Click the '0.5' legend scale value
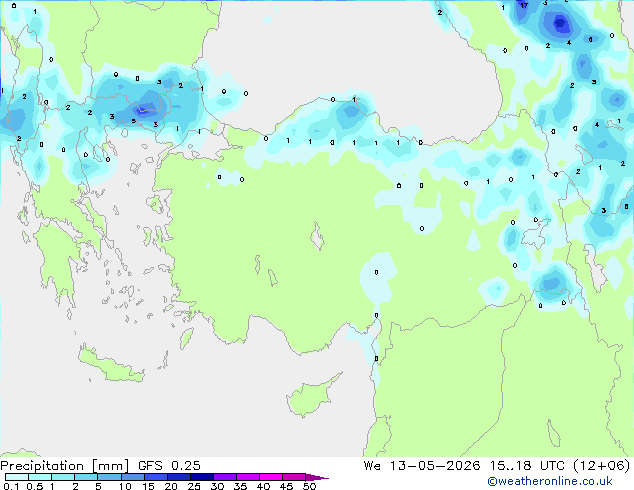Image resolution: width=634 pixels, height=490 pixels. 35,486
